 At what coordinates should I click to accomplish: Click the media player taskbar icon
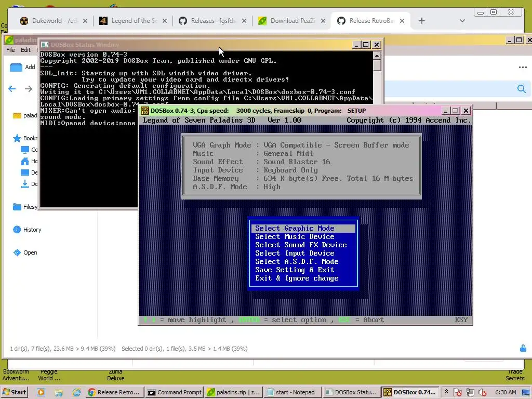41,392
